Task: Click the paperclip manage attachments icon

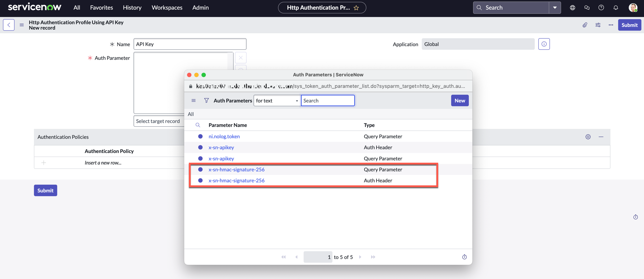Action: point(585,25)
